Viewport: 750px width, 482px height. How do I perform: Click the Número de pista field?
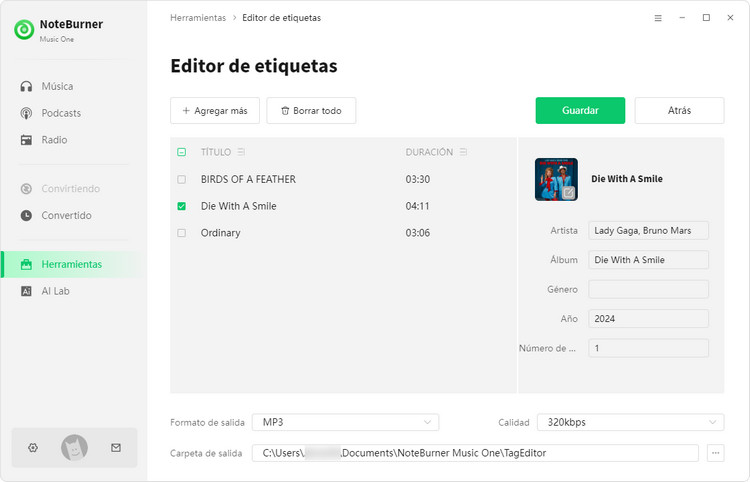[648, 348]
